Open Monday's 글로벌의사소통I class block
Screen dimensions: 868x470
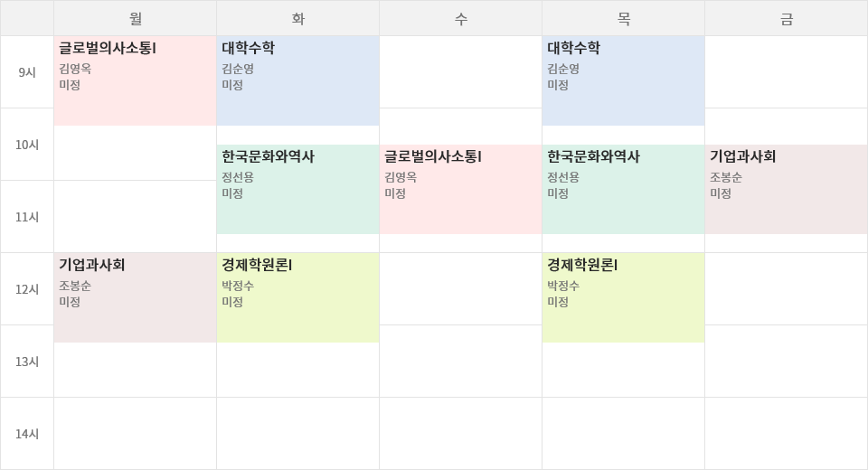point(136,80)
